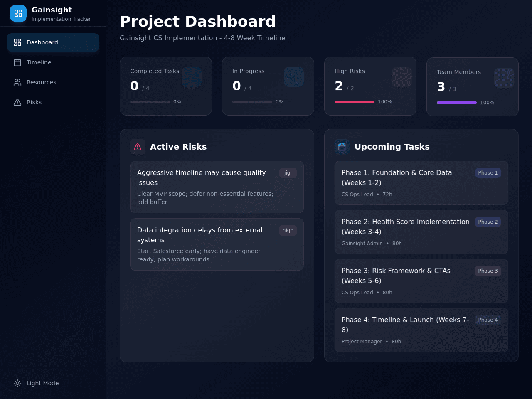The width and height of the screenshot is (532, 399).
Task: Click the Team Members label
Action: (459, 72)
